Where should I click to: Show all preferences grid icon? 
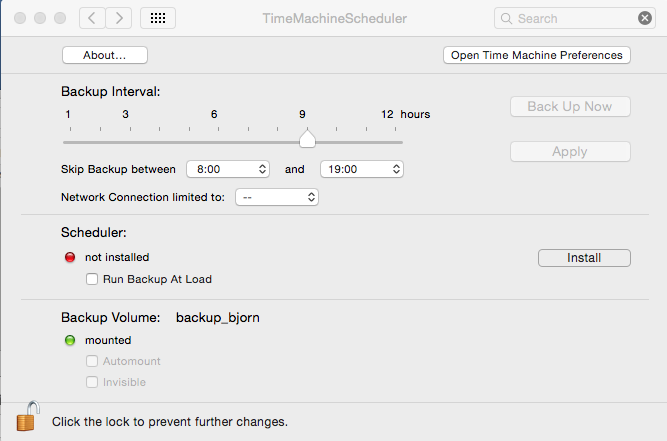point(158,18)
